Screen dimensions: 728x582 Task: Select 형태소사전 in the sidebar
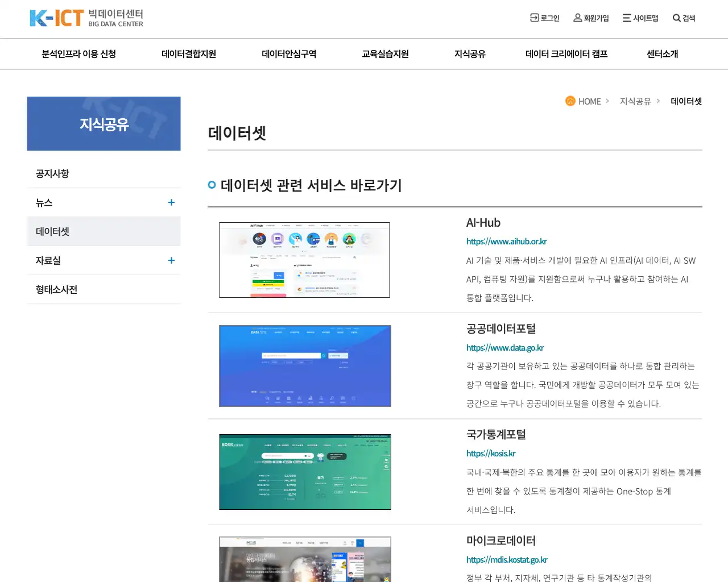[x=104, y=289]
